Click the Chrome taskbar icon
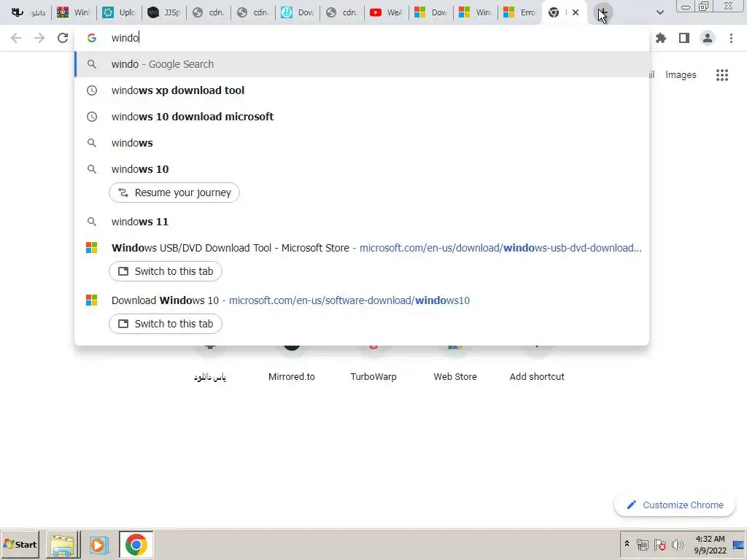The width and height of the screenshot is (747, 560). coord(136,544)
